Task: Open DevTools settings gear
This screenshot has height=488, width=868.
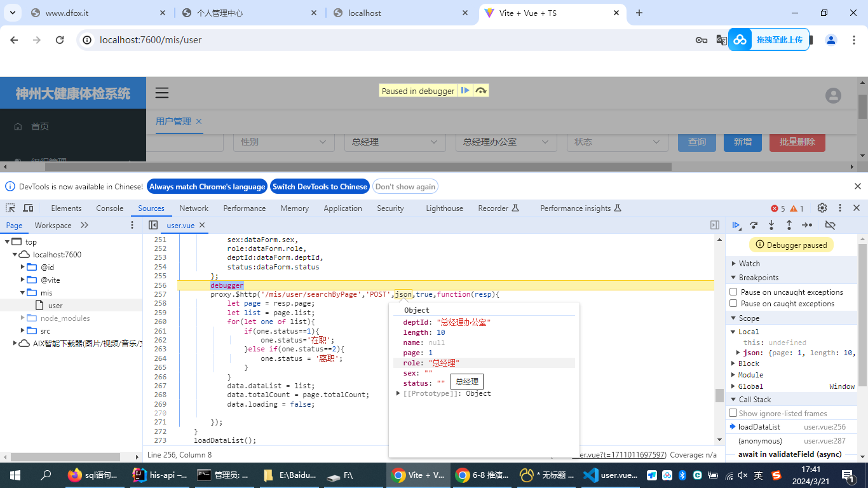Action: (x=822, y=208)
